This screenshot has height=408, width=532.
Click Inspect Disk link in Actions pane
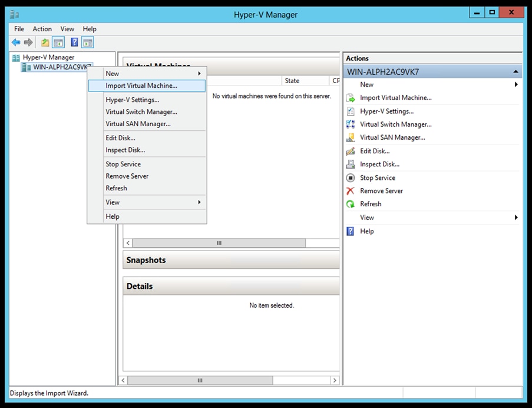click(379, 164)
